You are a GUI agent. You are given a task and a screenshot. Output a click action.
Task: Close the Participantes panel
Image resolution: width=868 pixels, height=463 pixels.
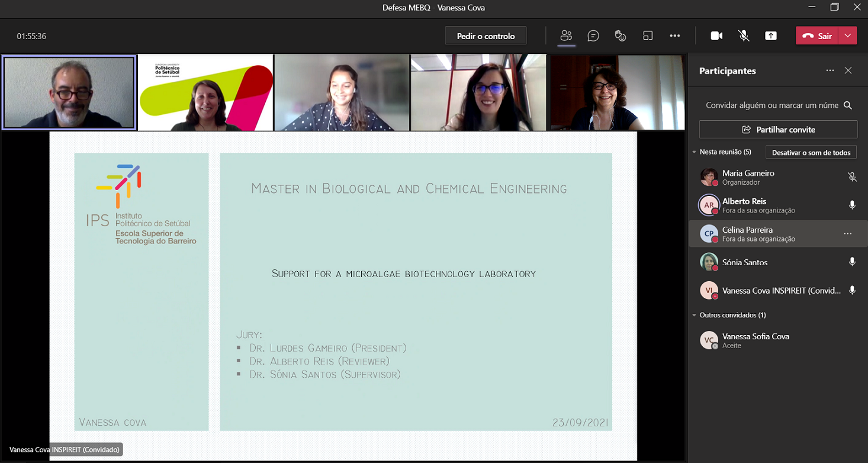pyautogui.click(x=848, y=70)
